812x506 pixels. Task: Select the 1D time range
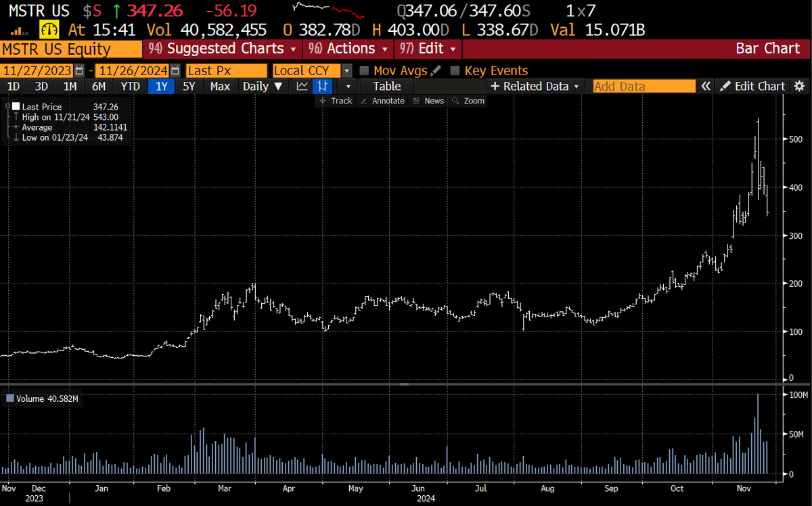coord(14,86)
